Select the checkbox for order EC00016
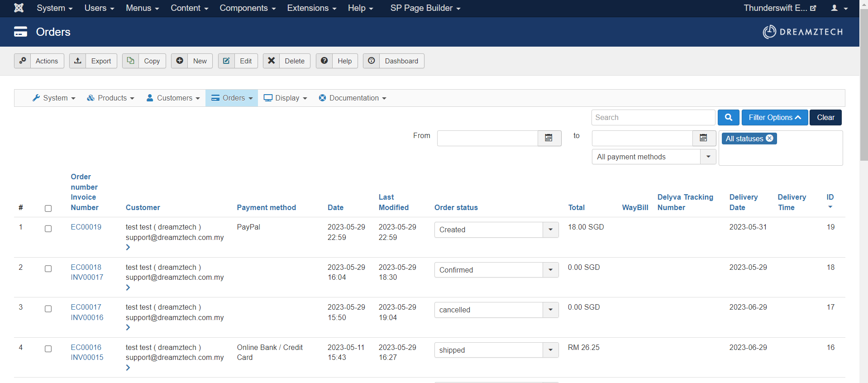868x383 pixels. click(48, 349)
